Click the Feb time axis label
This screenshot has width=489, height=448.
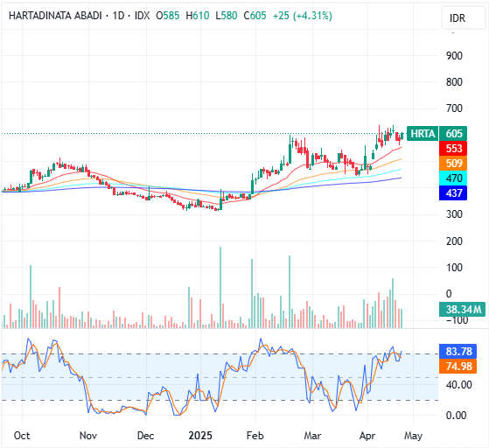point(255,435)
